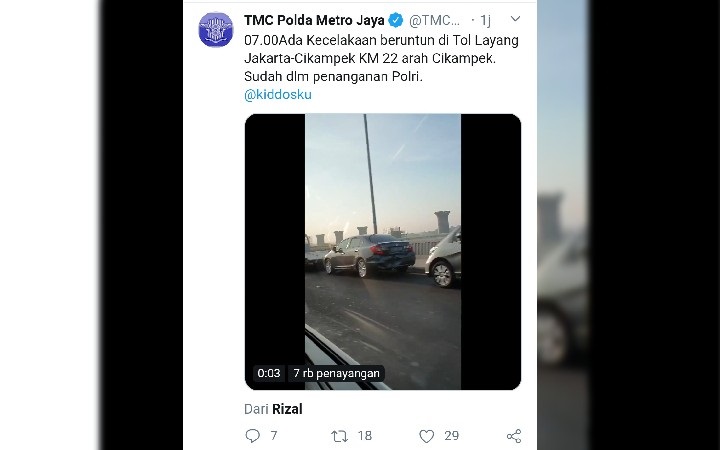Click the reply speech bubble icon
The height and width of the screenshot is (450, 720).
point(253,435)
